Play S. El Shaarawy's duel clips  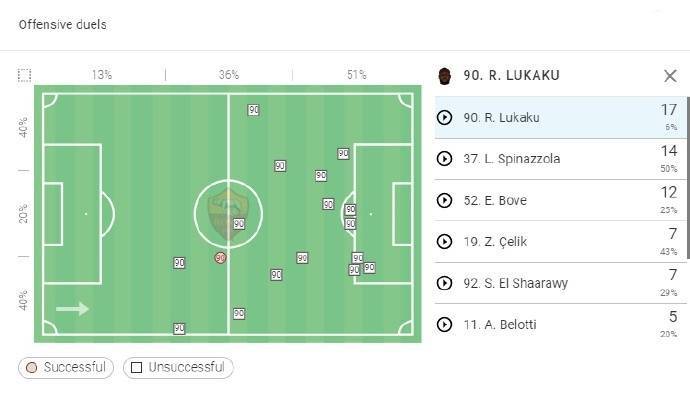445,284
